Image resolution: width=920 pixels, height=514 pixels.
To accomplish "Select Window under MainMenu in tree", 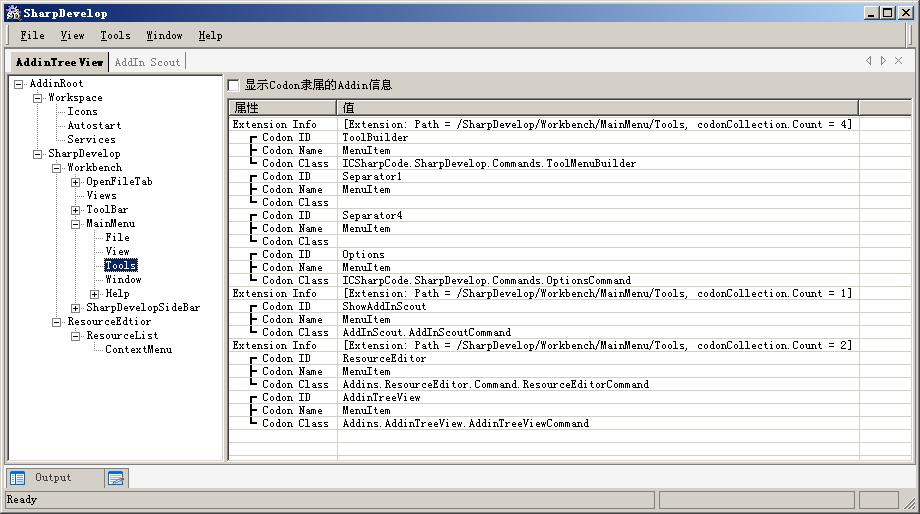I will [123, 280].
